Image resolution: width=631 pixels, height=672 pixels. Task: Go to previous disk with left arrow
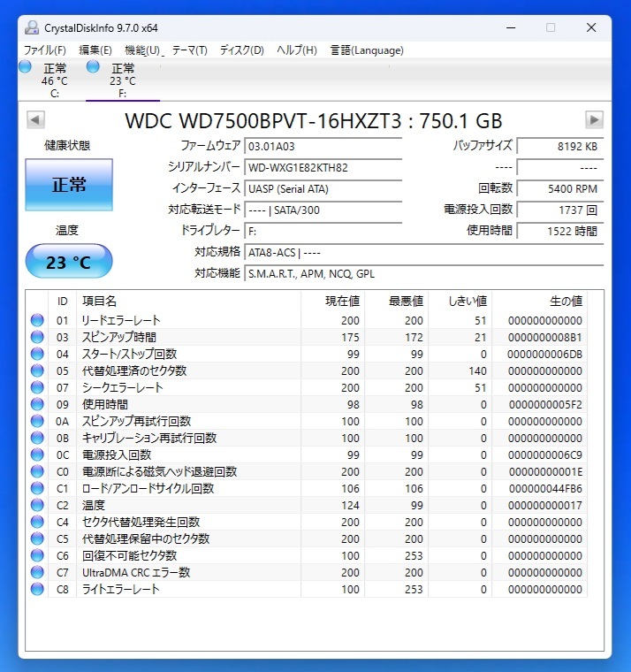tap(35, 119)
